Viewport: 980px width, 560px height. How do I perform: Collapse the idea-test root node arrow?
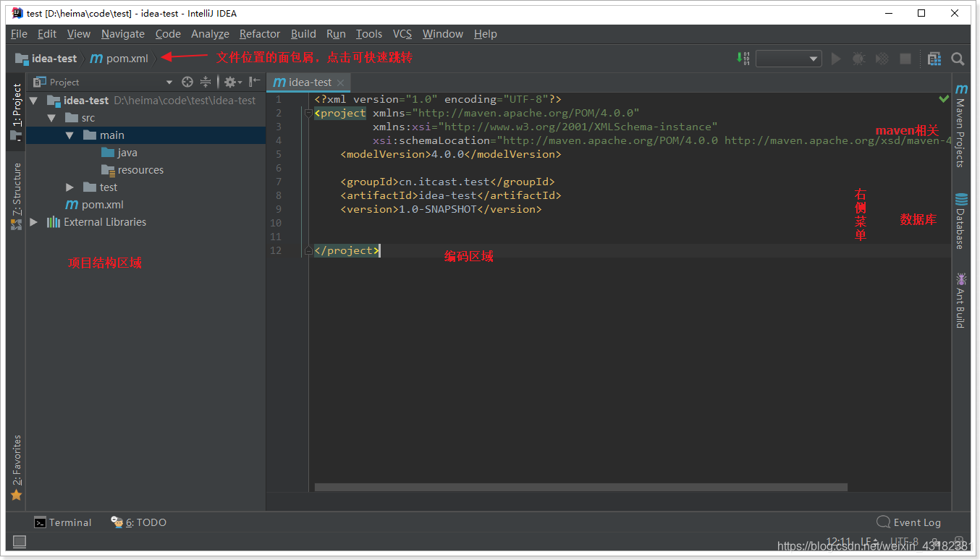point(33,101)
